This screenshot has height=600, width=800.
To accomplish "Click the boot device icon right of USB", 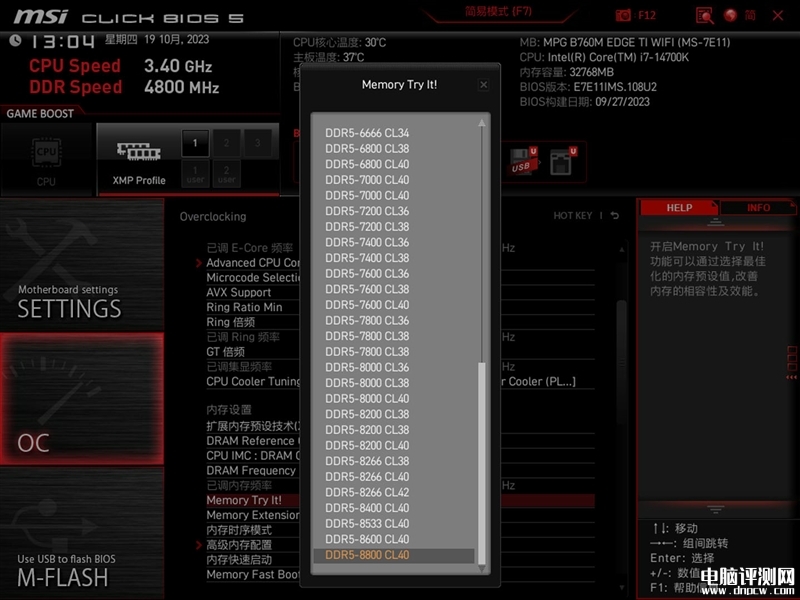I will click(563, 161).
